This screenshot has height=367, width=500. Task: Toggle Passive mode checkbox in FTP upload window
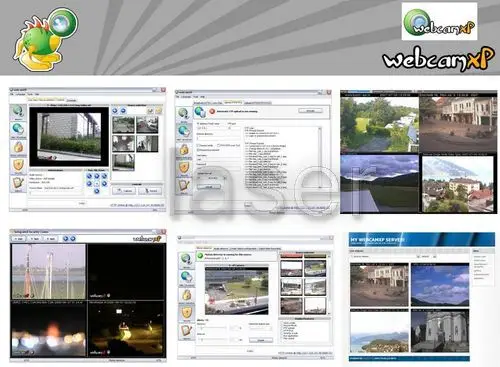pyautogui.click(x=198, y=146)
